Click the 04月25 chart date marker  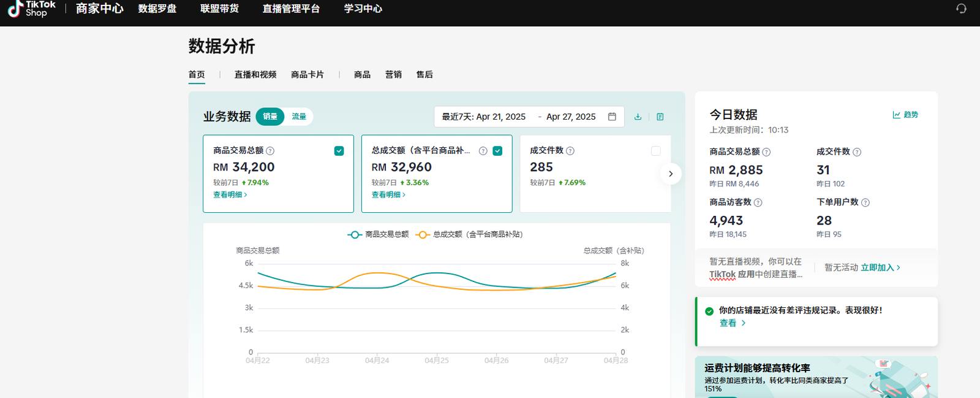coord(437,361)
